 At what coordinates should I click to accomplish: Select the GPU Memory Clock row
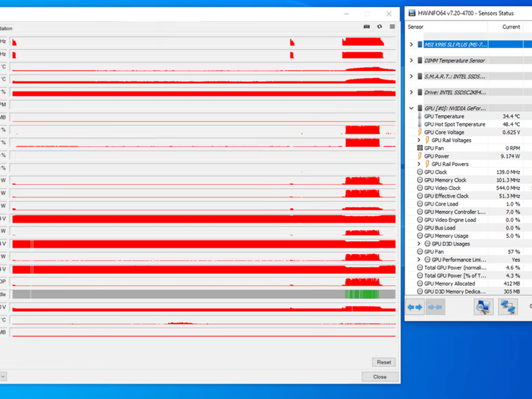pyautogui.click(x=469, y=180)
